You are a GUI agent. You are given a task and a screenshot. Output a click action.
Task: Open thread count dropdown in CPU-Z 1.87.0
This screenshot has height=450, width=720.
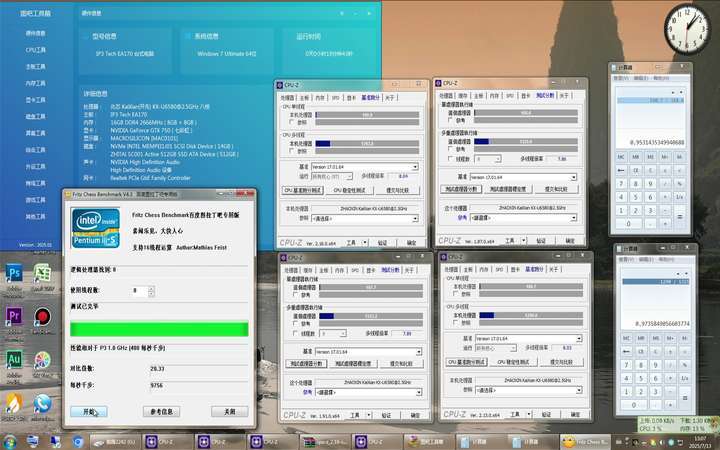click(488, 159)
